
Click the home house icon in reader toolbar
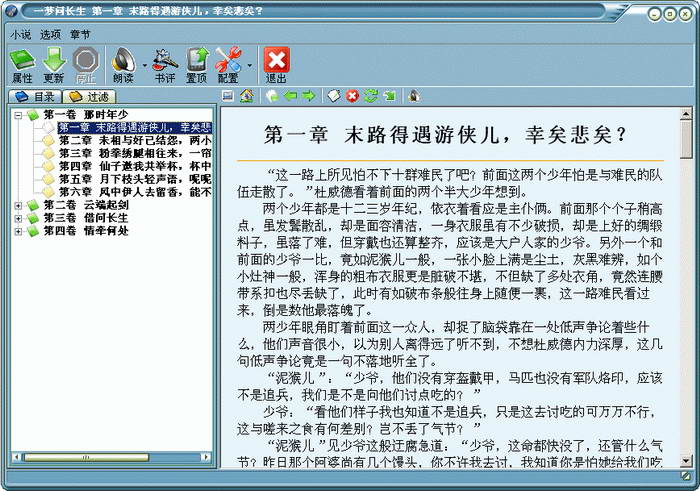(x=246, y=96)
